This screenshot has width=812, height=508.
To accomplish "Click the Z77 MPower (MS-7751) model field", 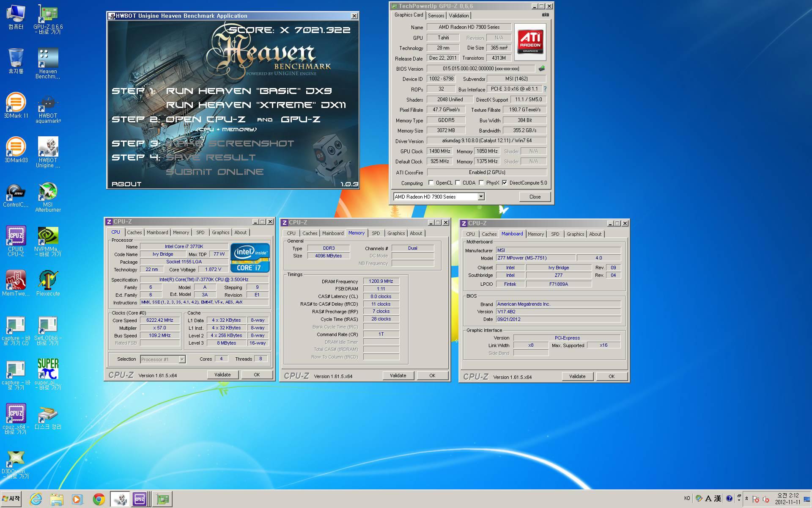I will 535,258.
